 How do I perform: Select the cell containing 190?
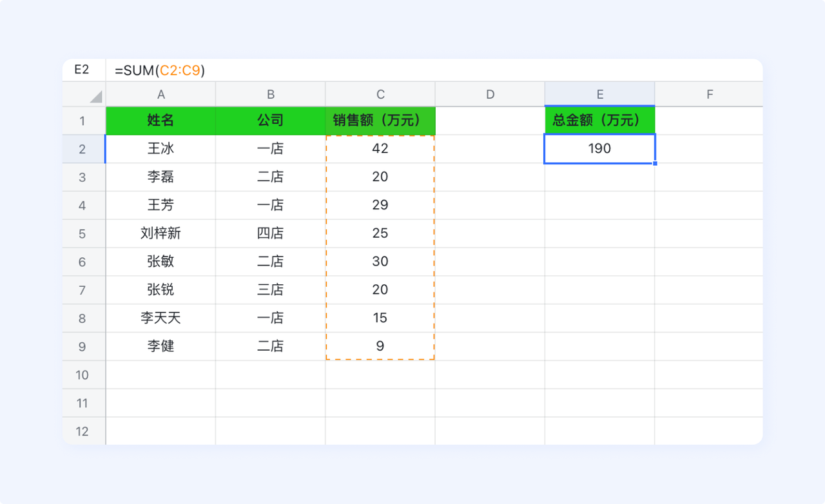tap(599, 149)
